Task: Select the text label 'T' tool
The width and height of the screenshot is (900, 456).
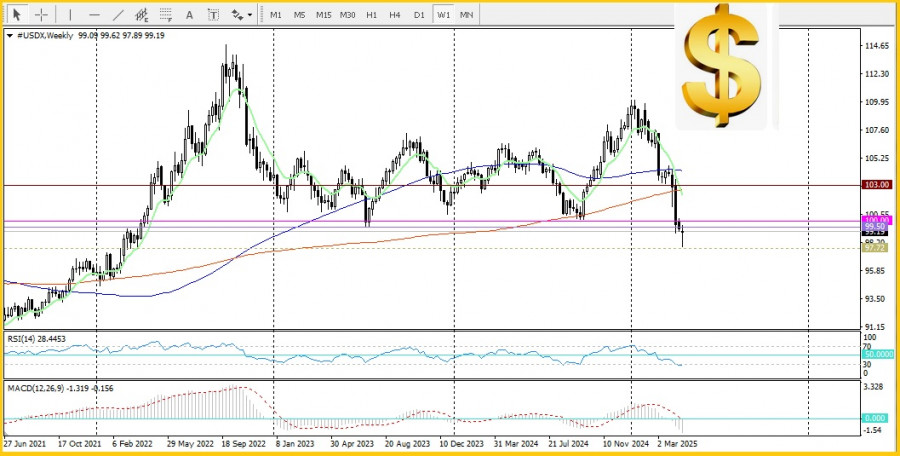Action: pos(213,15)
